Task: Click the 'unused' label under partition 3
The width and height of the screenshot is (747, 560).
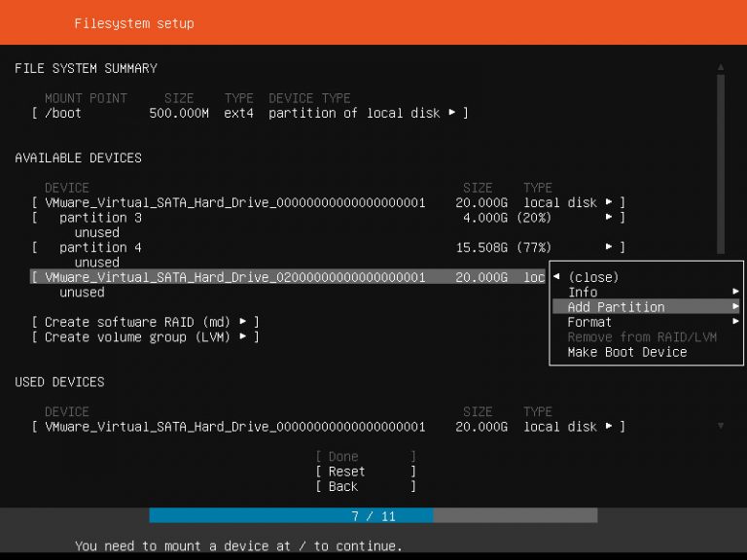Action: [x=96, y=232]
